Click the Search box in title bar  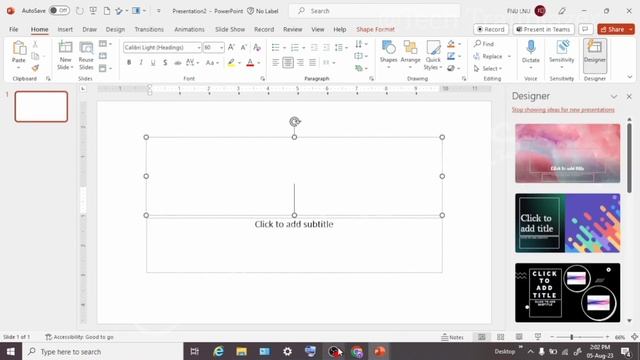(374, 11)
